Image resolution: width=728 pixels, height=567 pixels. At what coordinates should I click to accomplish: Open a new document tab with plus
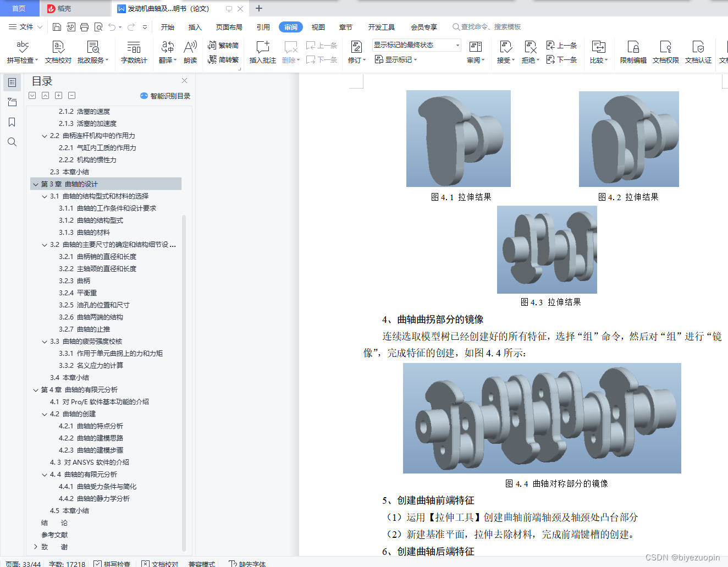coord(259,8)
